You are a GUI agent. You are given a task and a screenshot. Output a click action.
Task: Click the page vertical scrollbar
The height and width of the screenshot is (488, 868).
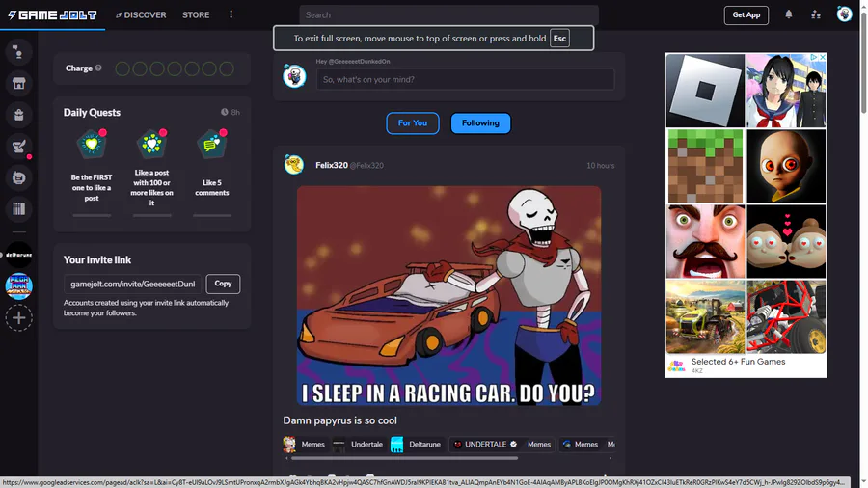click(863, 61)
